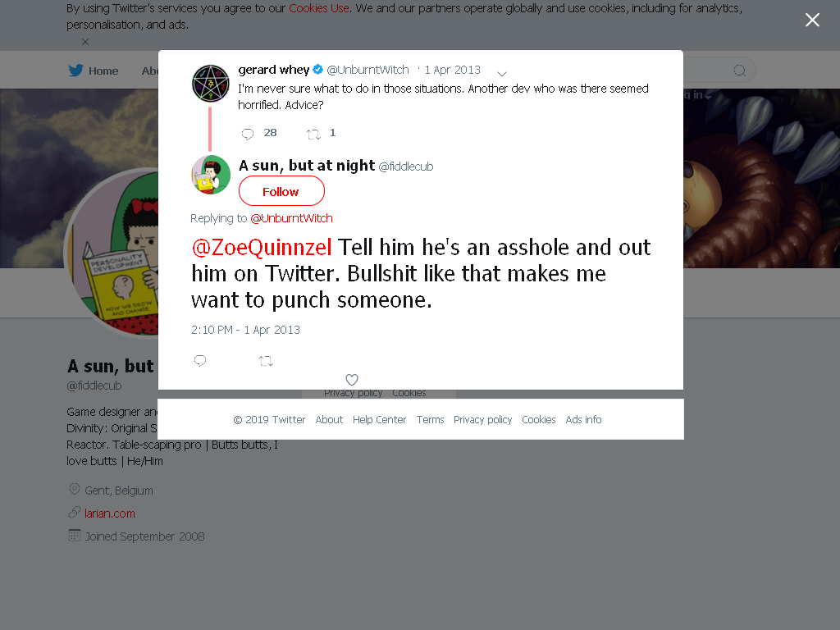Screen dimensions: 840x630
Task: Retweet the fiddlecub reply tweet
Action: (267, 361)
